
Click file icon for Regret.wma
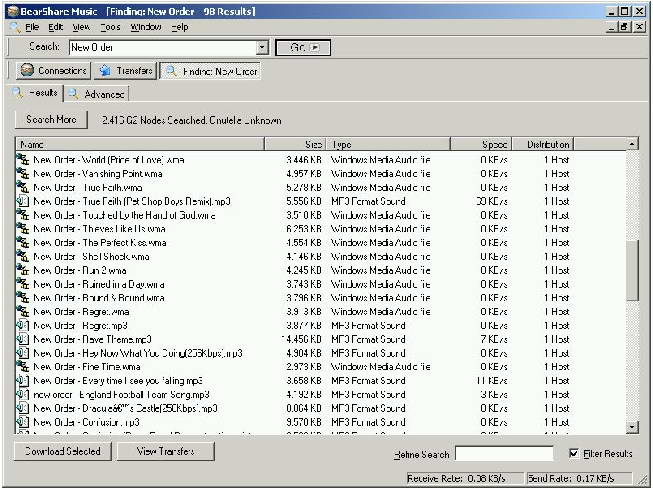23,311
